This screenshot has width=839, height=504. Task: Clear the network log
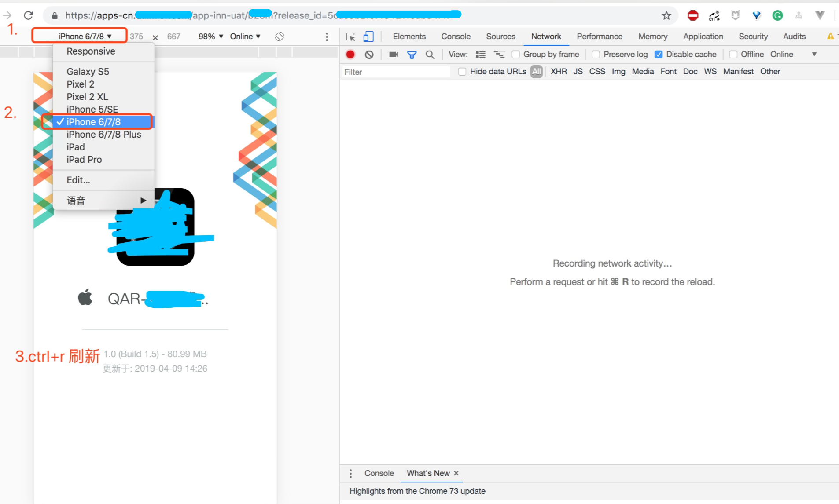point(369,55)
